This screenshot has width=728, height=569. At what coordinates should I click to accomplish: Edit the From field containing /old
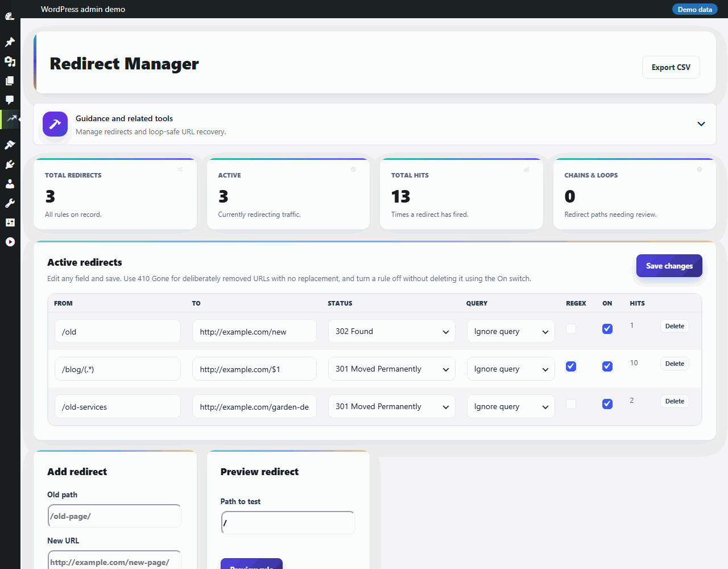point(118,331)
